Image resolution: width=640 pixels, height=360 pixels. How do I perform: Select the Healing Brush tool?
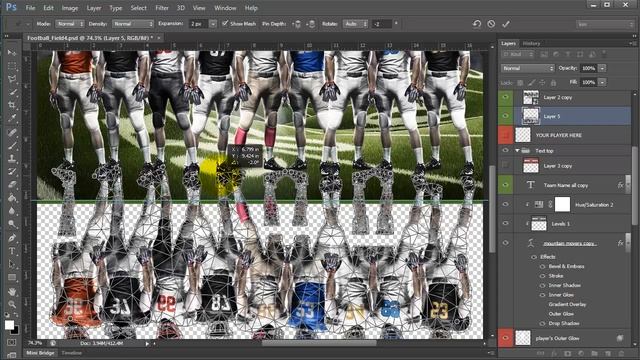point(12,132)
